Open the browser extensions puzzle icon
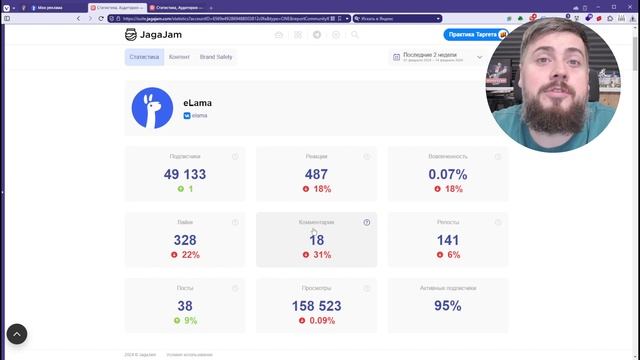 click(610, 18)
